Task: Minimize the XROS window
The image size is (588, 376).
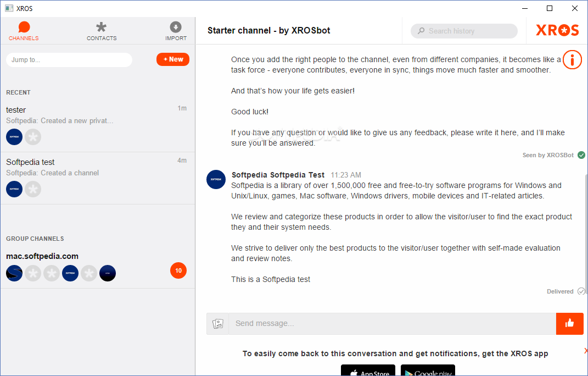Action: tap(525, 8)
